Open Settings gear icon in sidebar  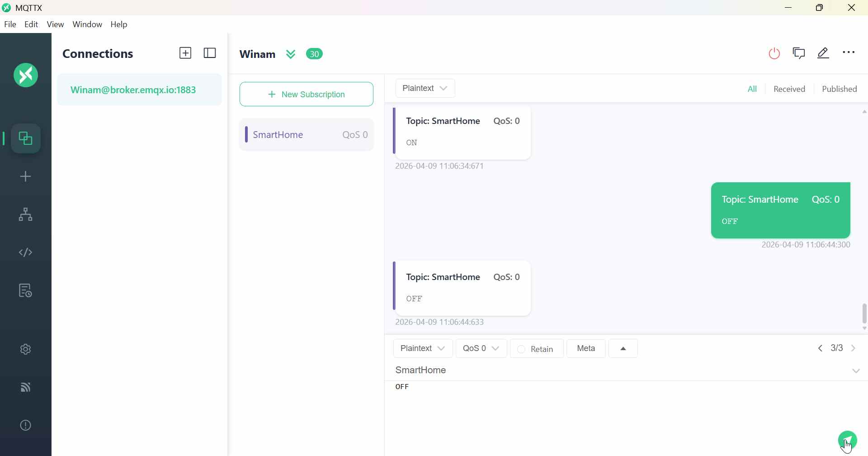tap(26, 349)
